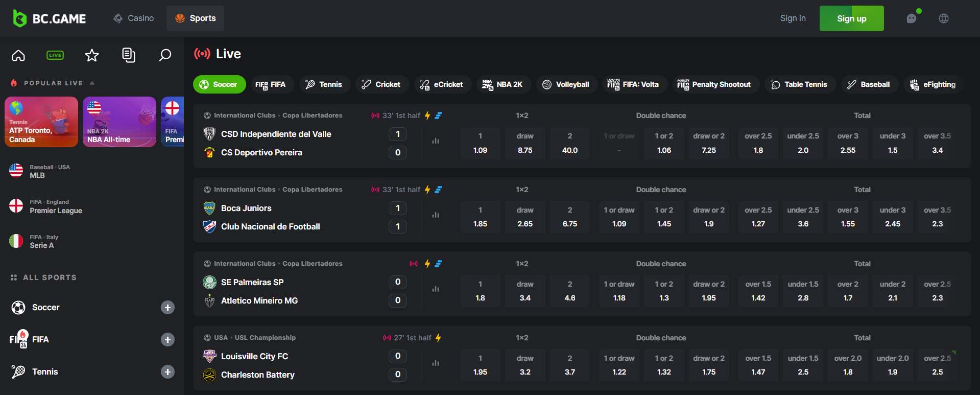Open USL Championship league link
The image size is (980, 395).
pos(265,338)
